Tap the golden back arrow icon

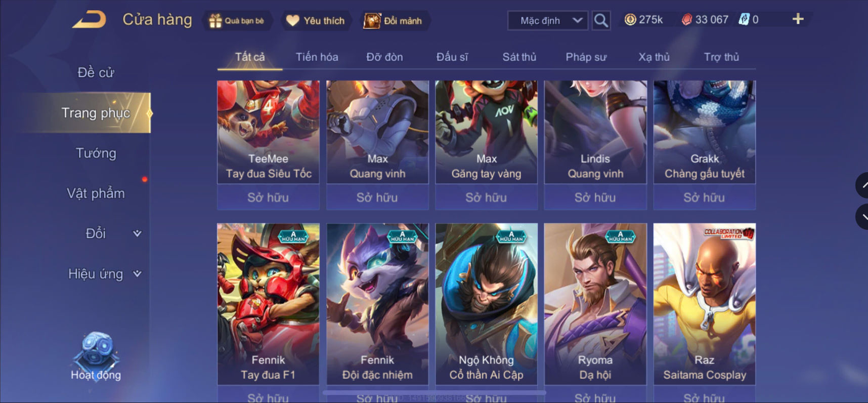(90, 19)
